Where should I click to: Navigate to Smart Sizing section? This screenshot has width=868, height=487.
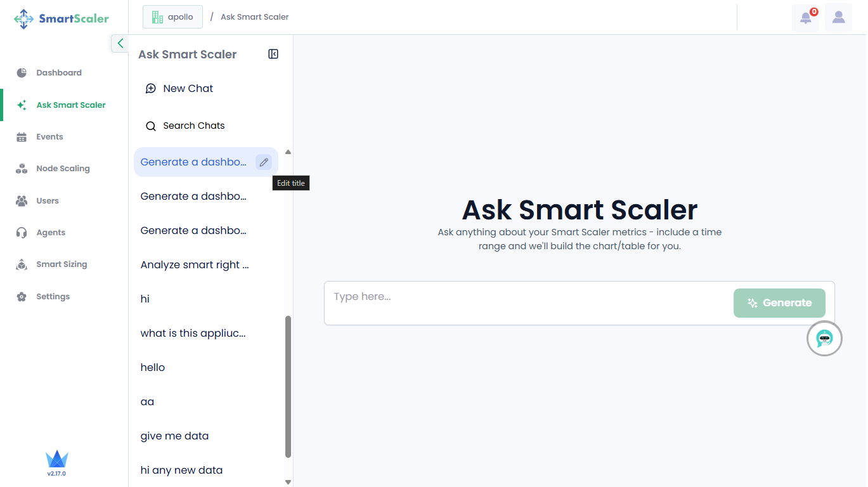[x=62, y=264]
